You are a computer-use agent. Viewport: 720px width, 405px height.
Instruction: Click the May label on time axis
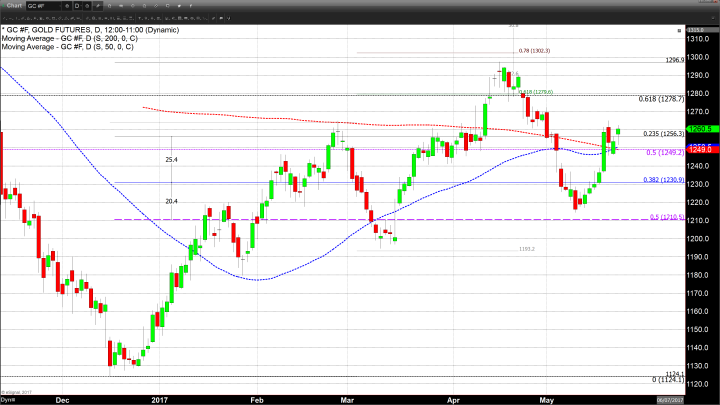[546, 400]
